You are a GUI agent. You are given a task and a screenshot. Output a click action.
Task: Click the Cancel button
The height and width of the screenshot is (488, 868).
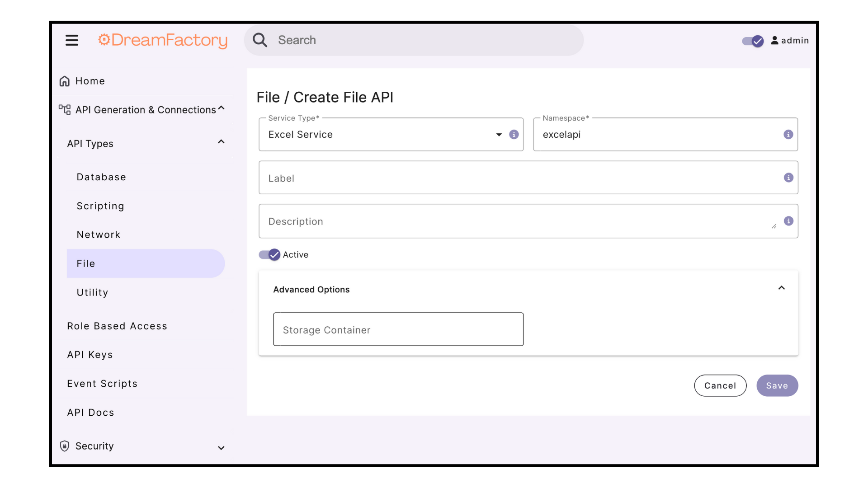click(x=720, y=385)
